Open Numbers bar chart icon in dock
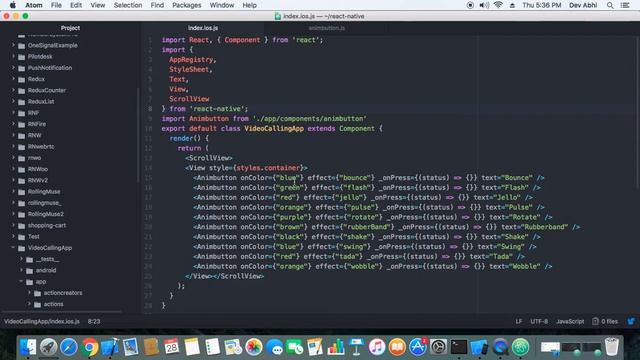The image size is (640, 360). tap(336, 347)
